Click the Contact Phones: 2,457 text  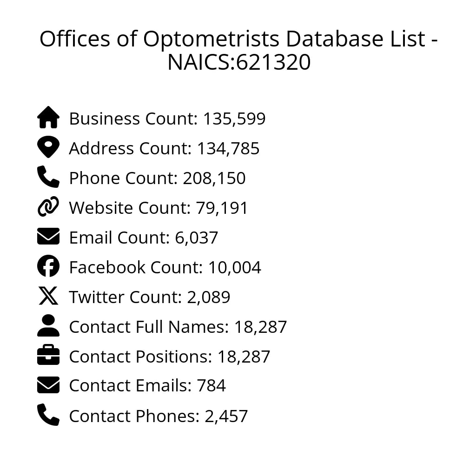click(159, 416)
